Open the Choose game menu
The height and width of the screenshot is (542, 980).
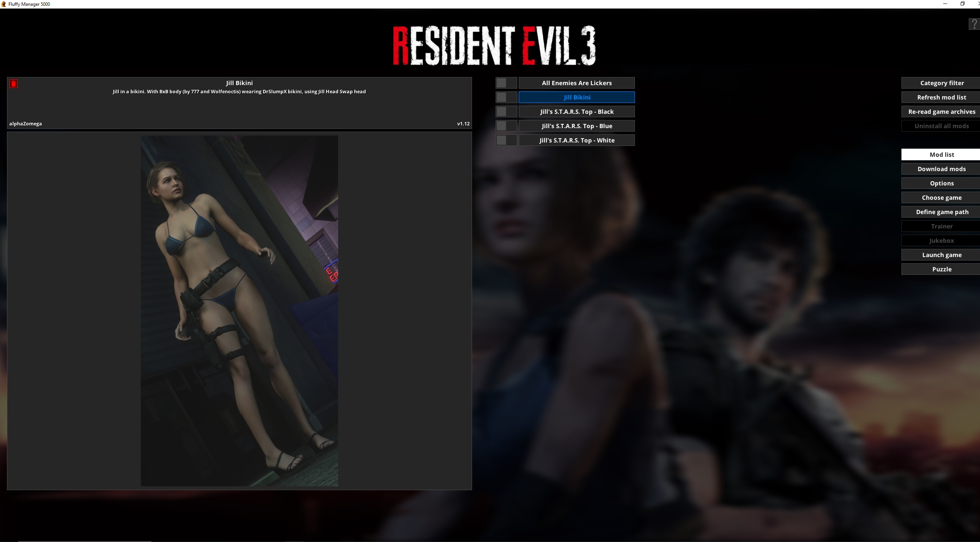click(942, 197)
